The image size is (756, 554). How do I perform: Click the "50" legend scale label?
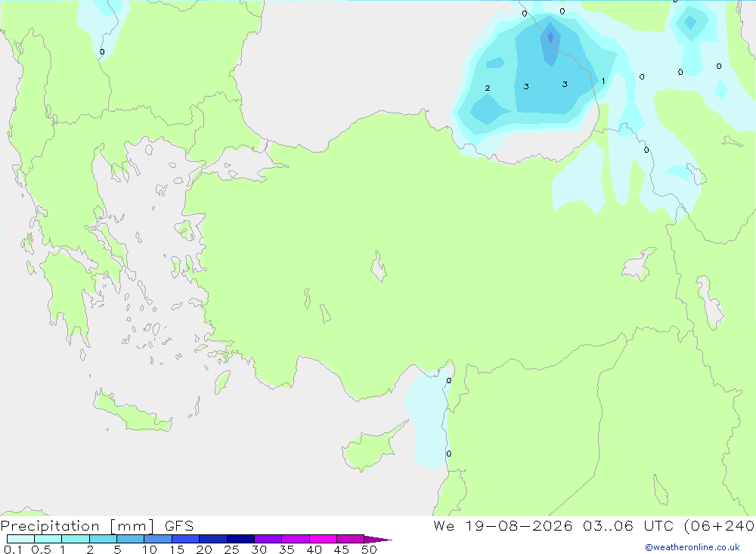tap(369, 549)
